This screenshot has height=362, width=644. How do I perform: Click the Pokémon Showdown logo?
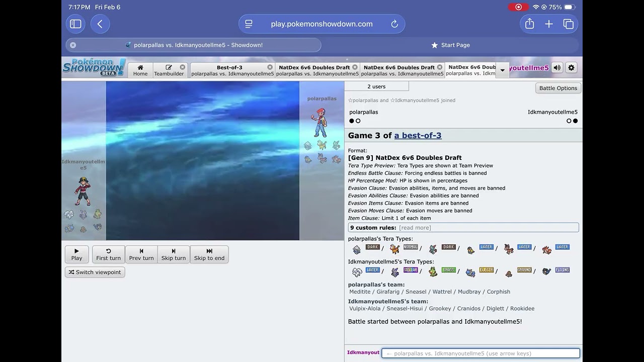coord(94,67)
